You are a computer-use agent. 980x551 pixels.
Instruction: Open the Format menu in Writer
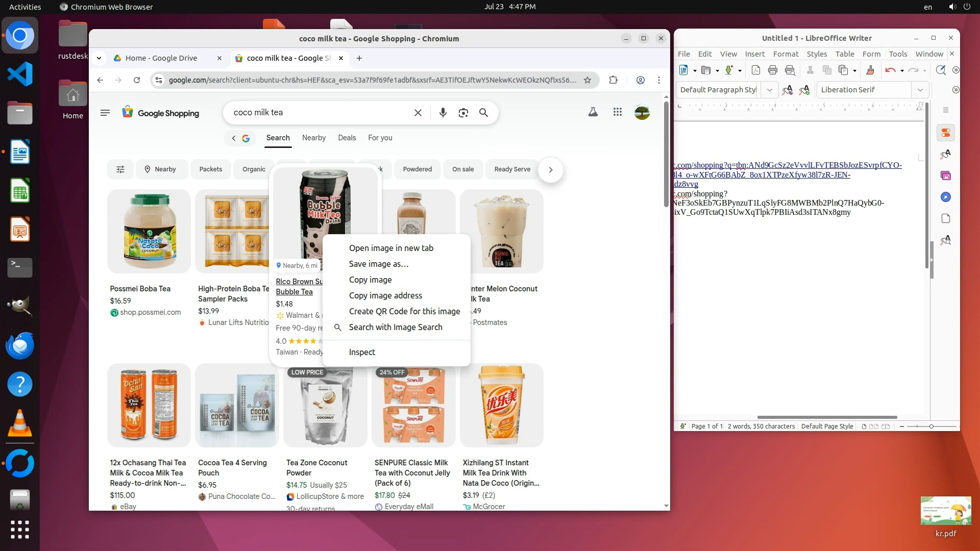click(786, 54)
